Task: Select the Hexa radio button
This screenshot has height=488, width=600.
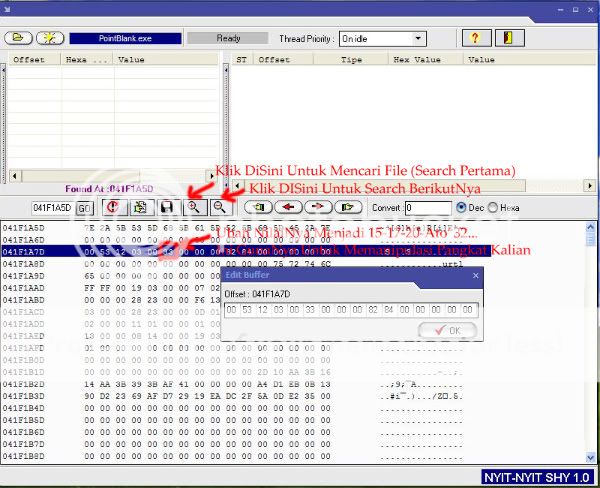Action: [494, 207]
